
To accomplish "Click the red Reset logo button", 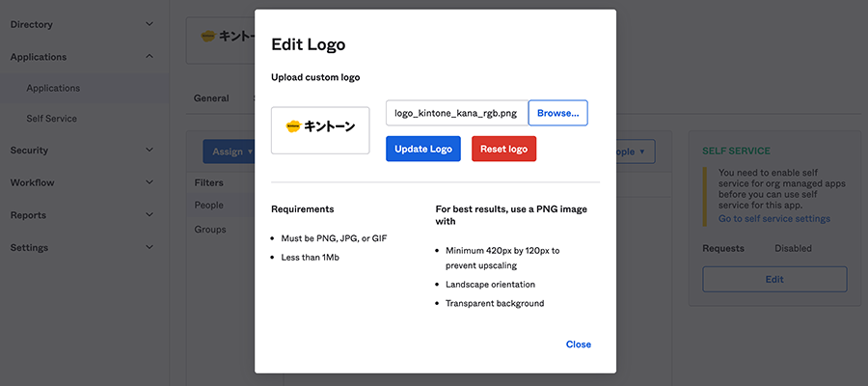I will pyautogui.click(x=503, y=149).
